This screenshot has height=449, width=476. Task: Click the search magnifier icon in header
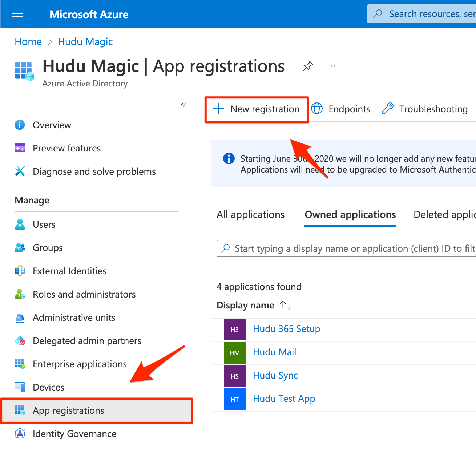point(378,14)
